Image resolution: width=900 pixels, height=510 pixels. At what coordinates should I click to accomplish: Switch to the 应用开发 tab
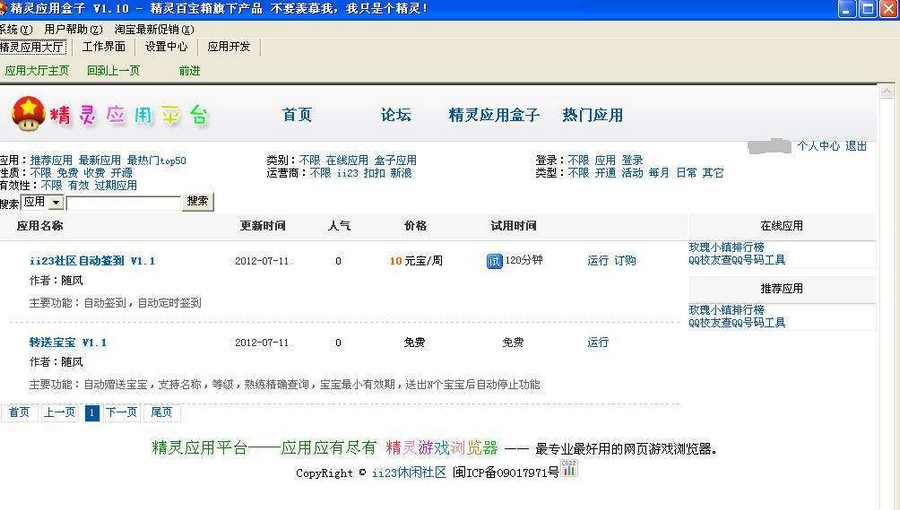point(228,47)
